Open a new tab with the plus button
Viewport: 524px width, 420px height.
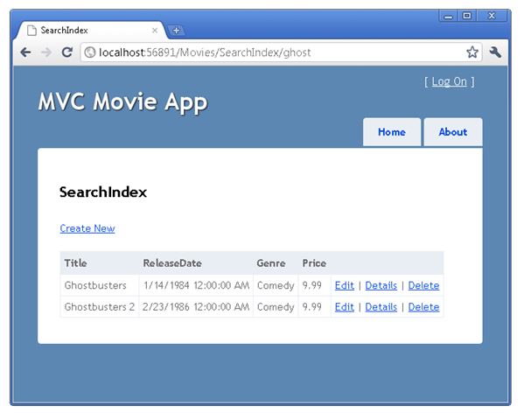click(176, 31)
